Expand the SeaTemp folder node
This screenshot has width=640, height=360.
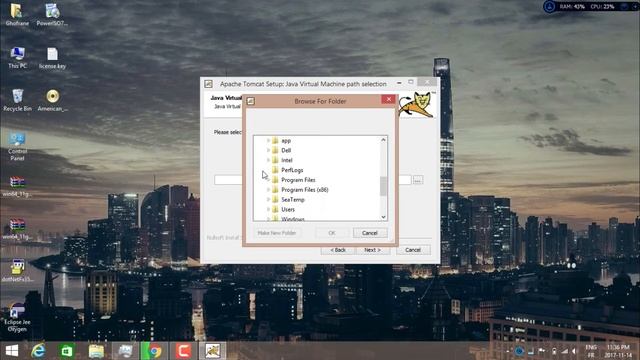268,200
